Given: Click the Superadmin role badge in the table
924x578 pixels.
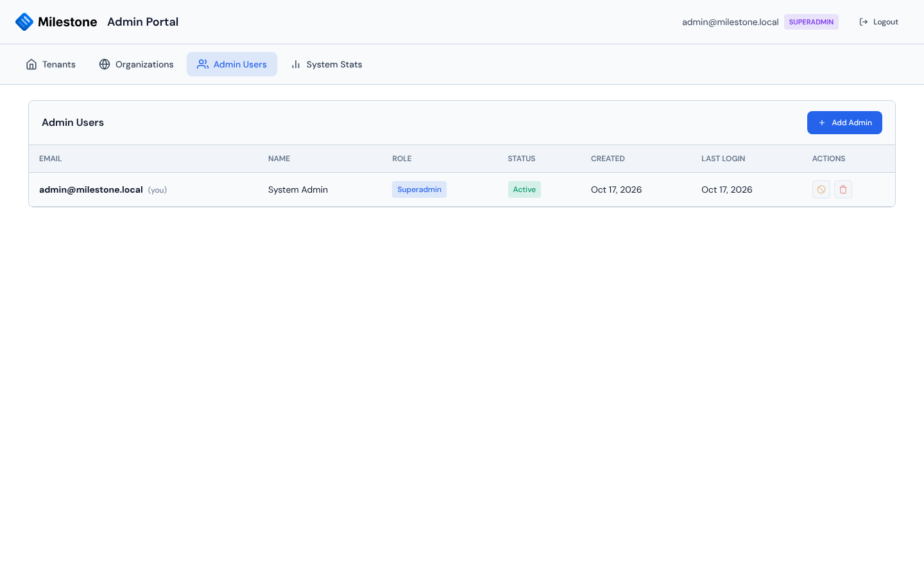Looking at the screenshot, I should (x=419, y=189).
